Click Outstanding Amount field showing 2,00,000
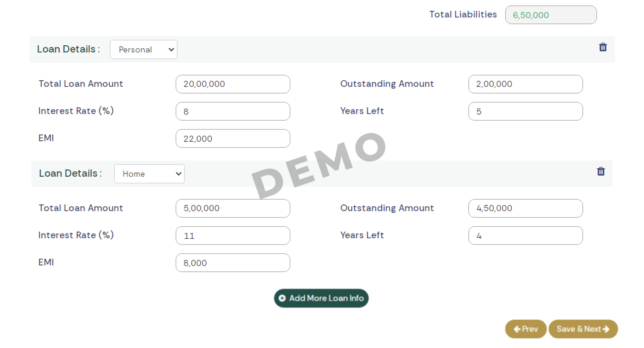 click(x=525, y=84)
